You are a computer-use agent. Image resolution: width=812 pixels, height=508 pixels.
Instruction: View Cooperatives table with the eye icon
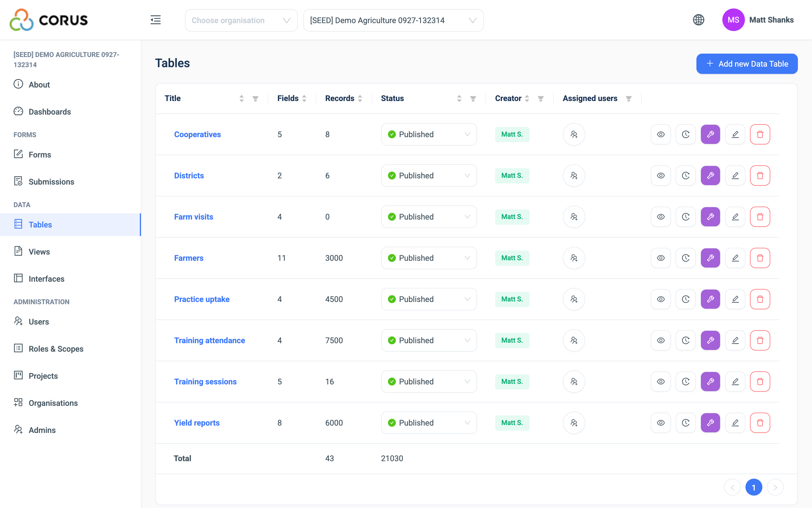(x=661, y=134)
